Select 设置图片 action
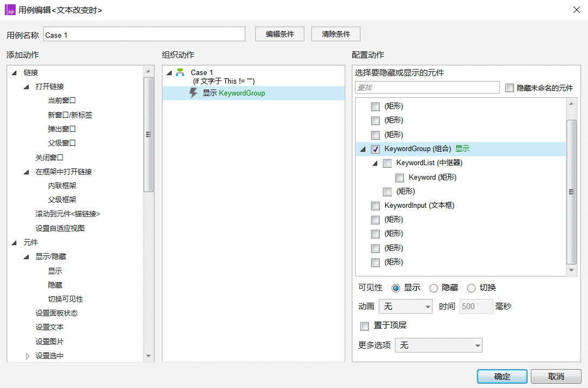The image size is (588, 388). click(50, 342)
